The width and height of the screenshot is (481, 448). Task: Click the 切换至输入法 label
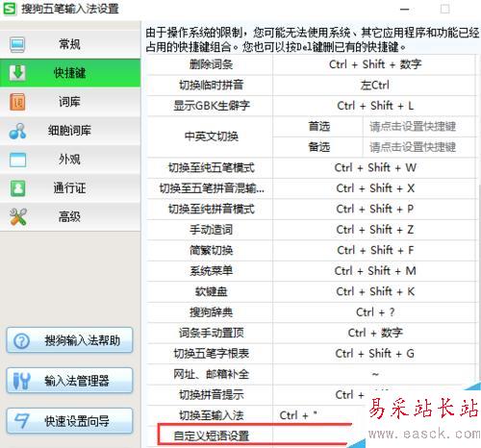(211, 415)
